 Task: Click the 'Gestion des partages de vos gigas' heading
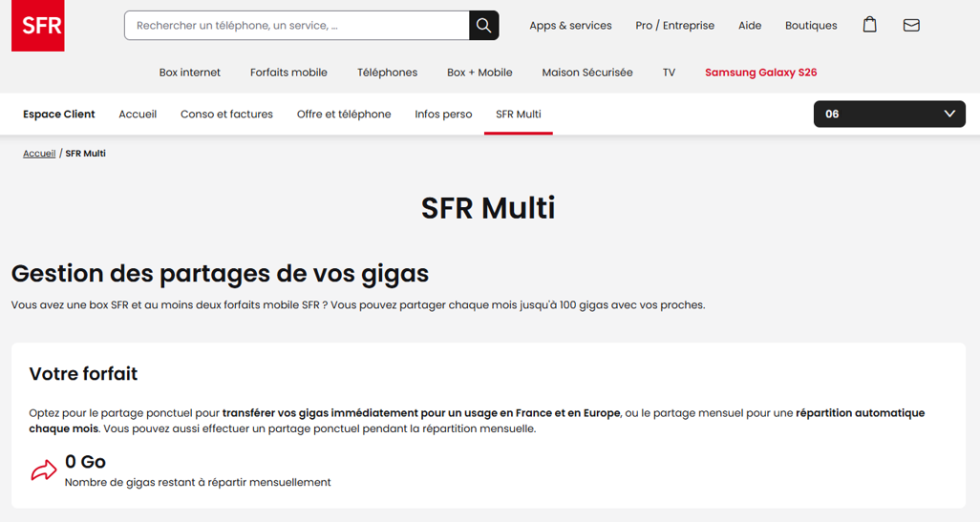pyautogui.click(x=220, y=274)
